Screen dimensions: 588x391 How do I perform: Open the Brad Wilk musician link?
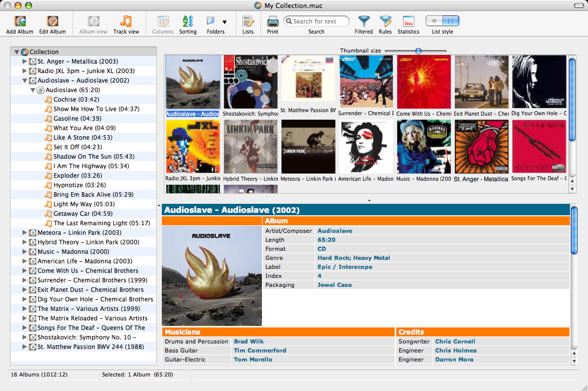[248, 341]
